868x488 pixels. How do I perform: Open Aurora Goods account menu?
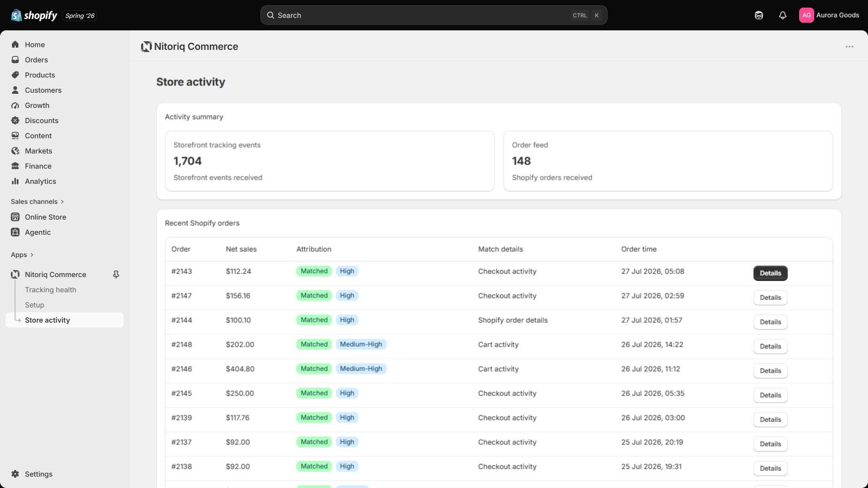pyautogui.click(x=829, y=15)
